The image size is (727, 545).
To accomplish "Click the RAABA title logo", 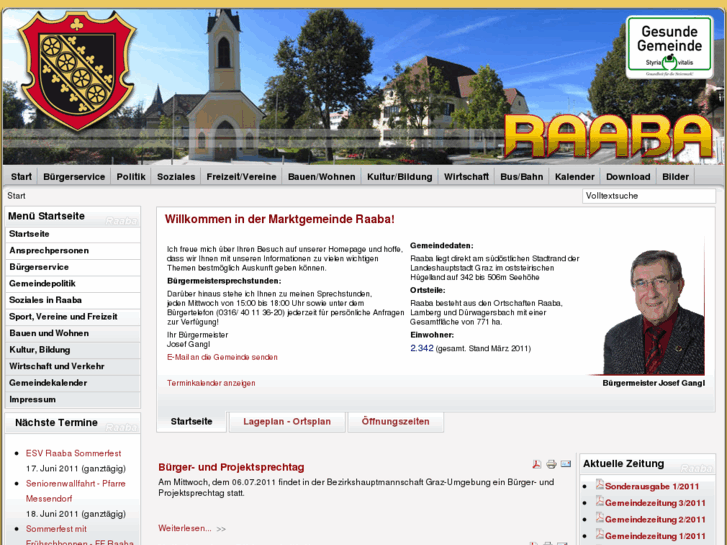I will click(609, 135).
